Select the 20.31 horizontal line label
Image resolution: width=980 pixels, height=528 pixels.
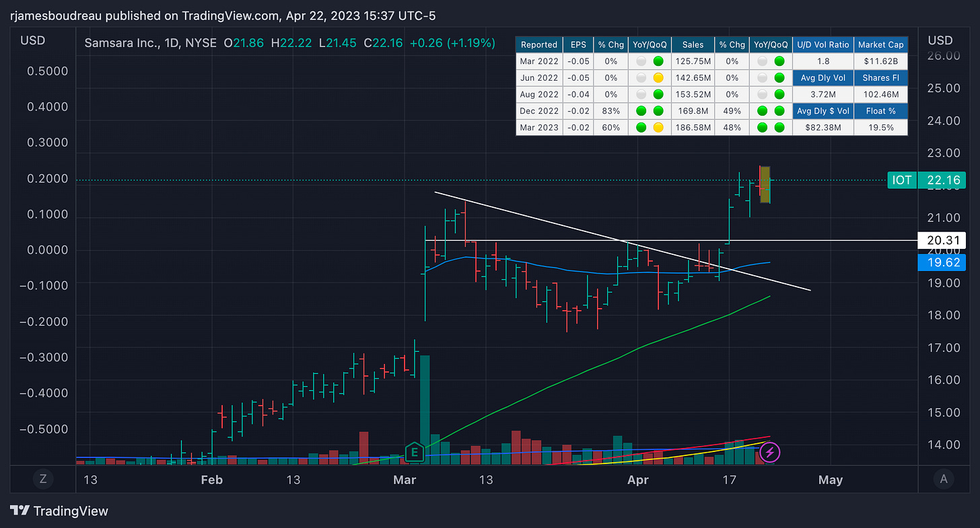942,240
